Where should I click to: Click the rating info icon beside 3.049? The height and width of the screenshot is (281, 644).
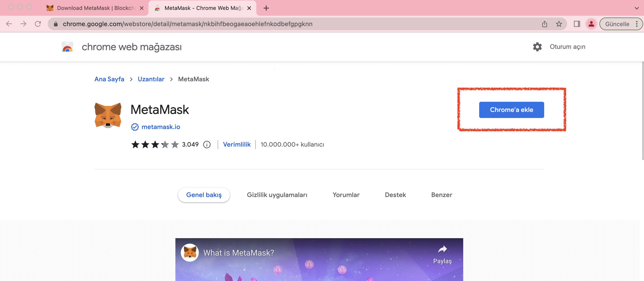pos(207,144)
